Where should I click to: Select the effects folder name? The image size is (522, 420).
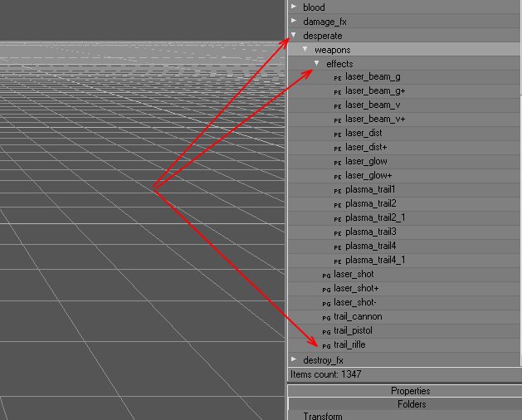click(339, 64)
